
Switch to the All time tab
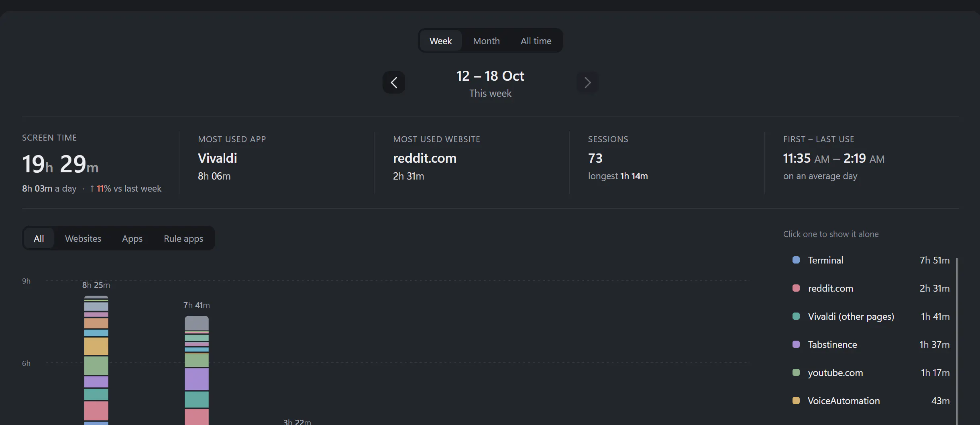536,41
